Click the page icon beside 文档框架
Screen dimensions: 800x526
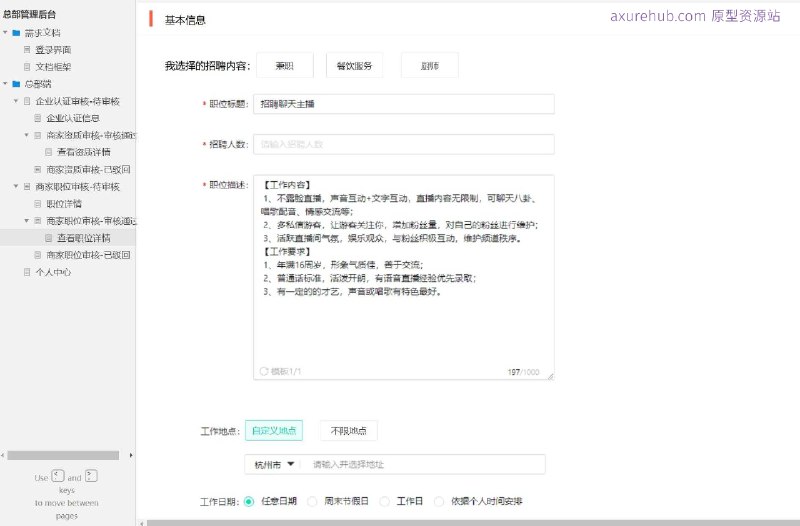point(27,67)
